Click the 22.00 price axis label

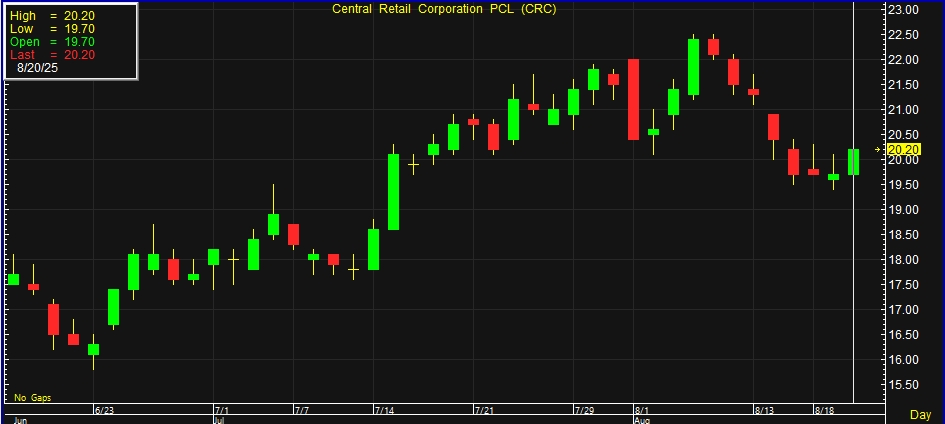click(903, 60)
